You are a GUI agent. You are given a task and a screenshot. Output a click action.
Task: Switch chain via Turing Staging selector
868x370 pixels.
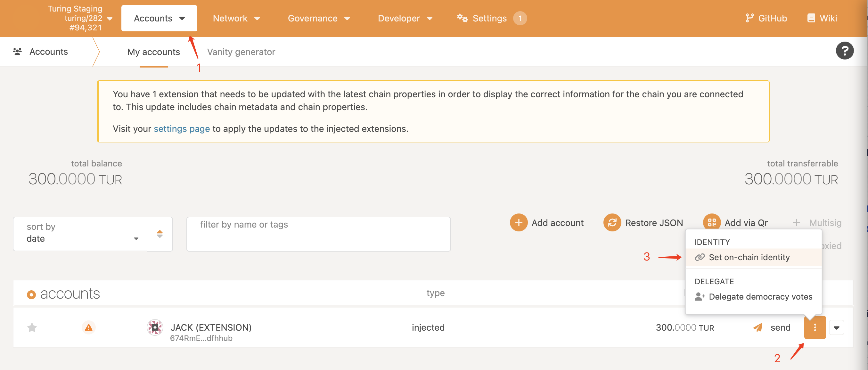tap(79, 18)
